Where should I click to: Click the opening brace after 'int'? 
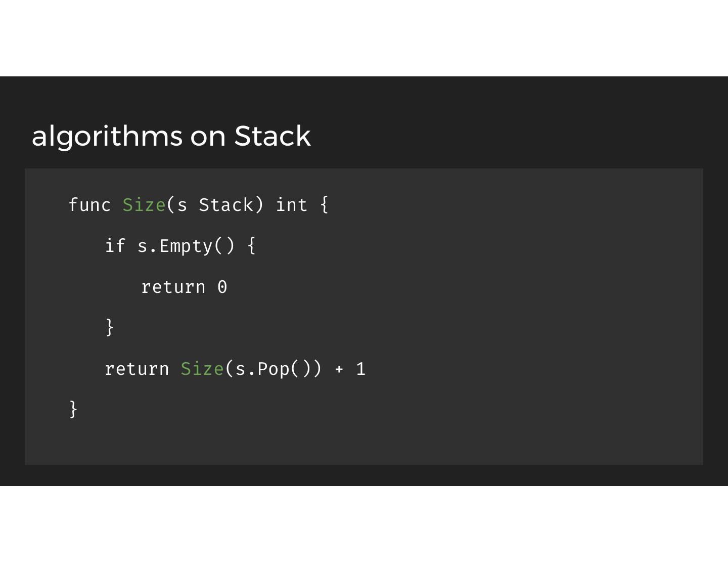[x=325, y=205]
